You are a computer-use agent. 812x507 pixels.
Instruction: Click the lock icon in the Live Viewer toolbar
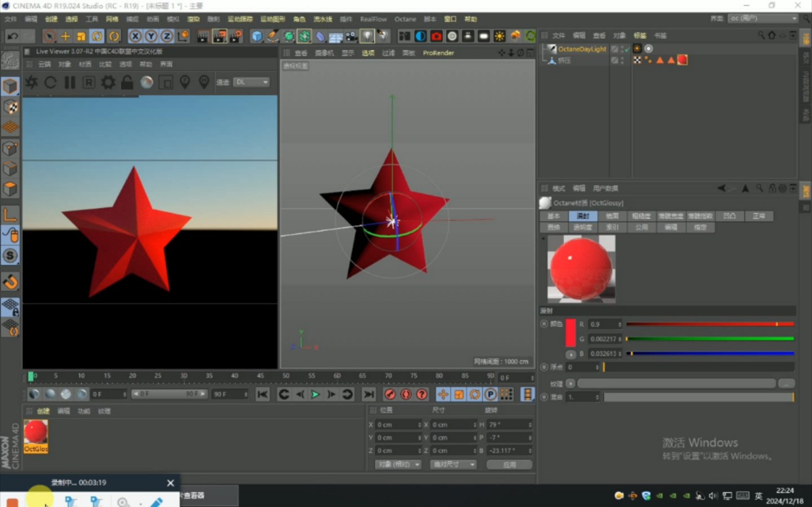click(127, 82)
